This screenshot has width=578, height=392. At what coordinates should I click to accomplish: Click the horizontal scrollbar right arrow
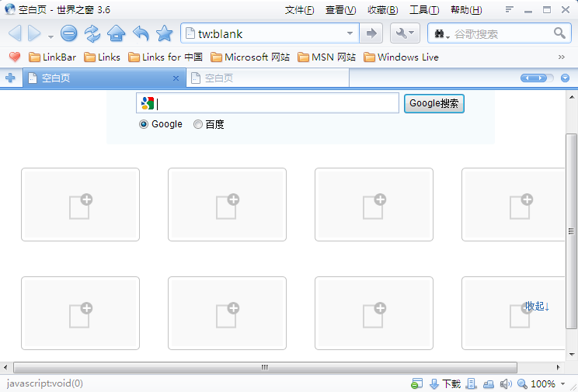[559, 367]
